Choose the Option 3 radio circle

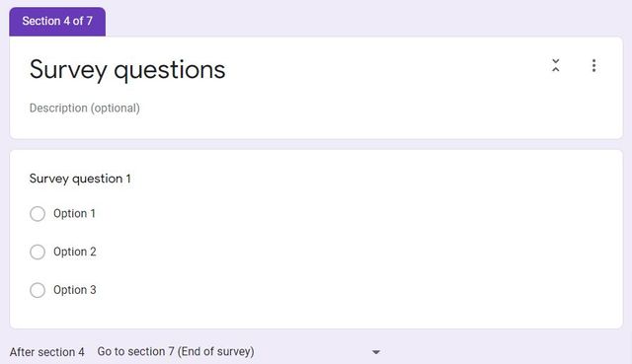(x=38, y=290)
